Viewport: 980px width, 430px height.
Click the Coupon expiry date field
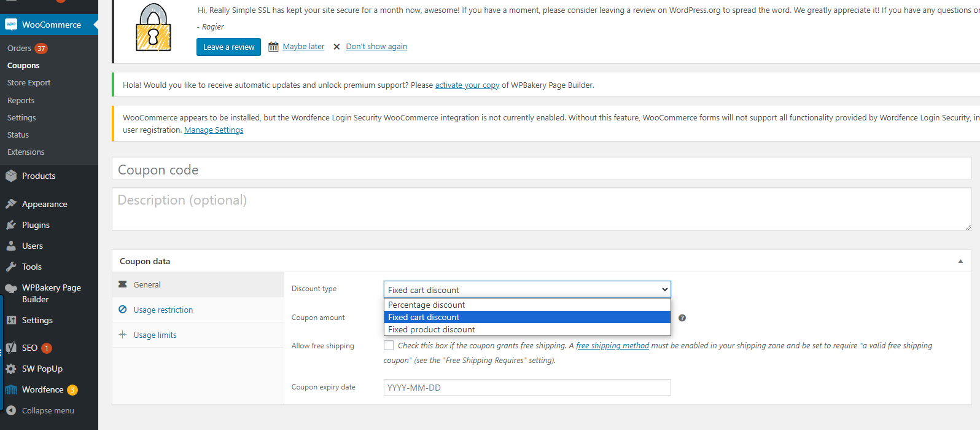pyautogui.click(x=527, y=388)
